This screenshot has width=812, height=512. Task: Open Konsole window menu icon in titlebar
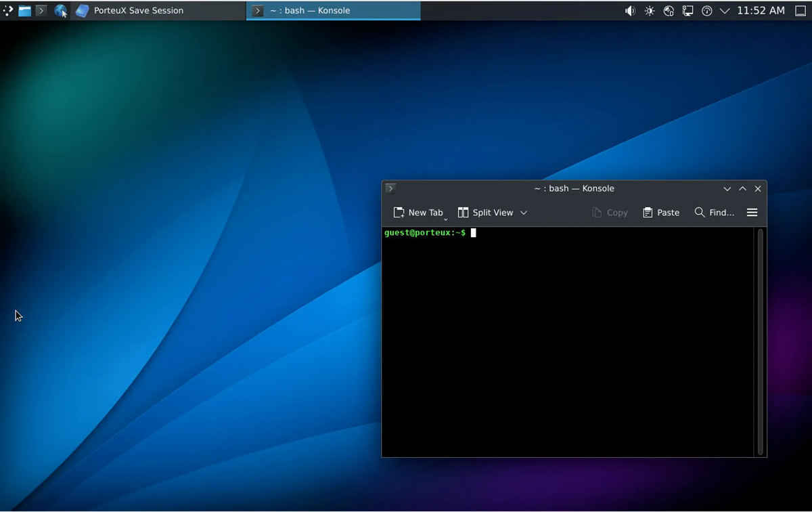point(390,188)
